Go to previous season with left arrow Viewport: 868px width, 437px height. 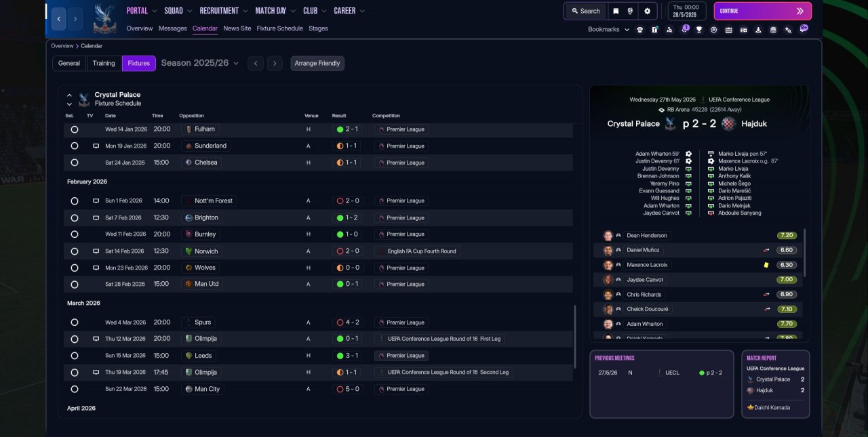pyautogui.click(x=255, y=63)
